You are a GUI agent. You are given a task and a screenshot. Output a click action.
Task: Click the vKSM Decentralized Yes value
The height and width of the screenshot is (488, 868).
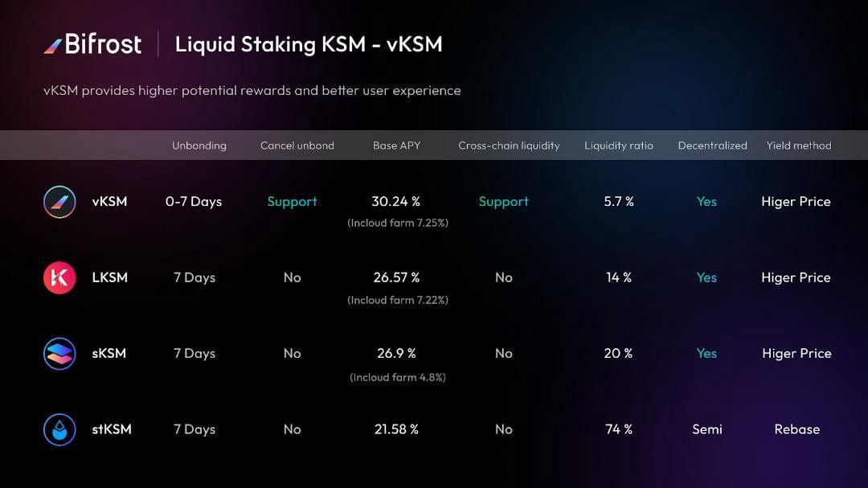pos(706,202)
